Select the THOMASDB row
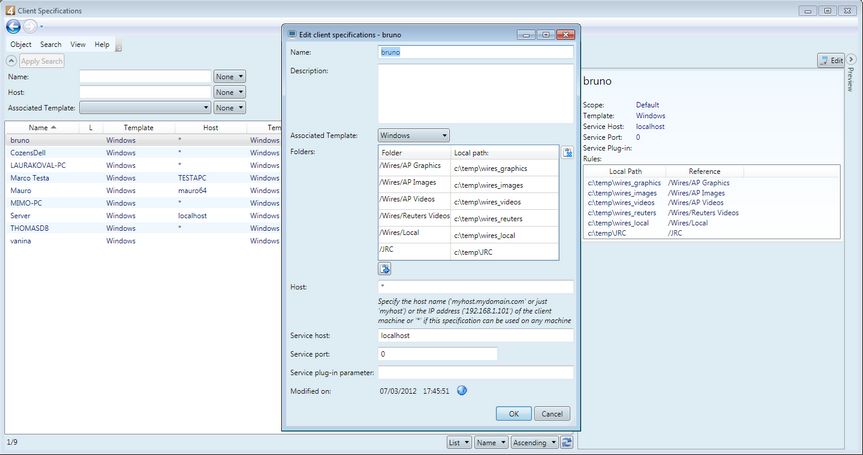 click(x=143, y=228)
